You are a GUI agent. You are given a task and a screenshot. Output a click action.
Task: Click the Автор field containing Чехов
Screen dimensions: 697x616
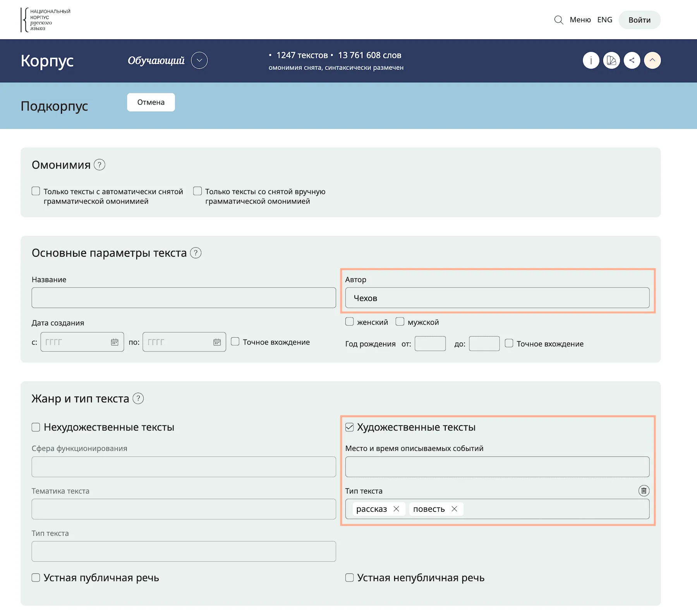pos(497,298)
